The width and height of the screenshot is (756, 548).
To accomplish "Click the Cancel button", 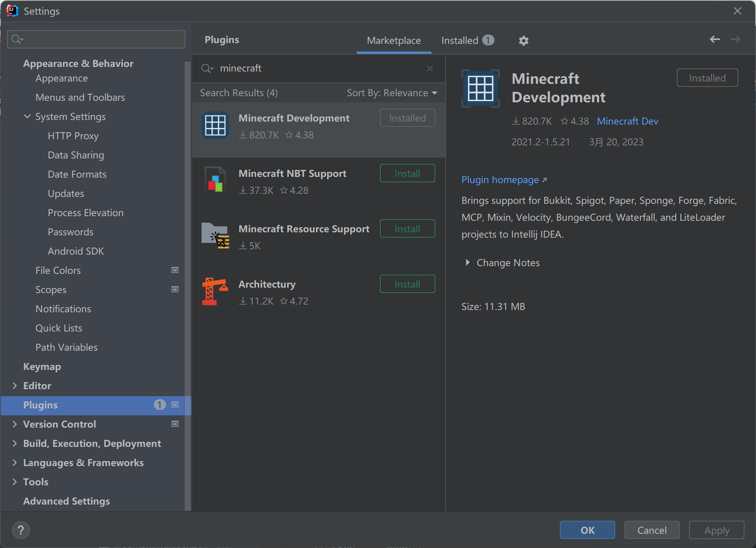I will (652, 530).
